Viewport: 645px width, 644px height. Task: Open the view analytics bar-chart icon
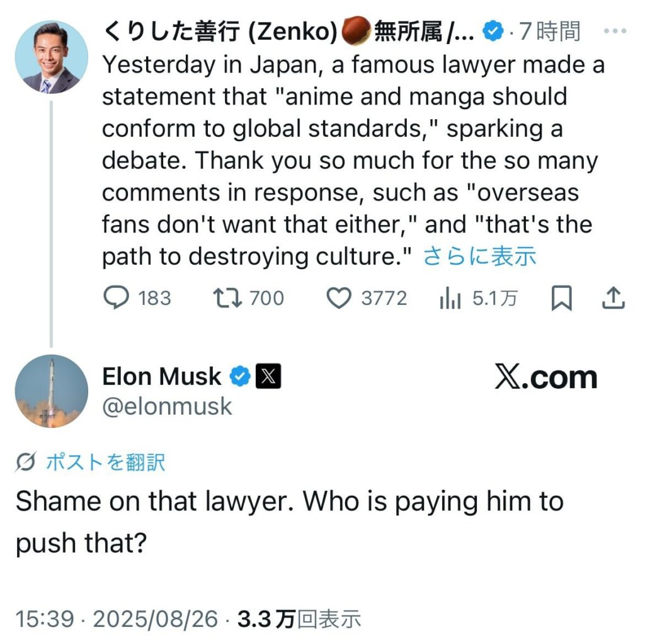(x=450, y=299)
